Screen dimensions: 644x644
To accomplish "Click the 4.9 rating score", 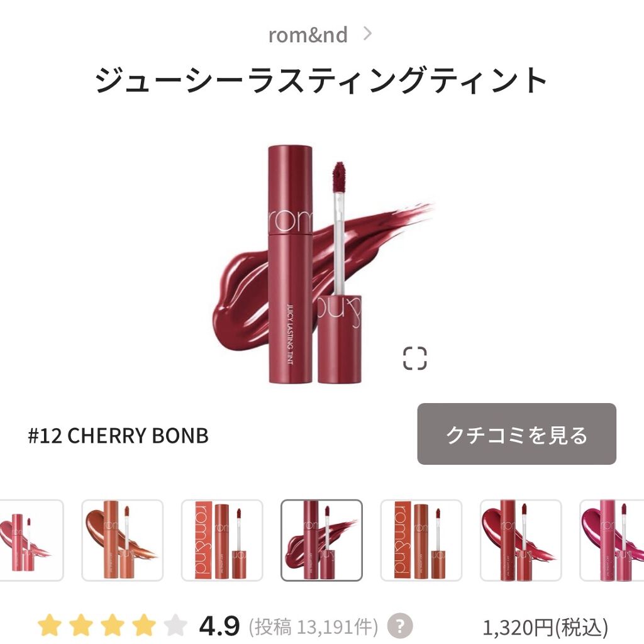I will [x=219, y=626].
